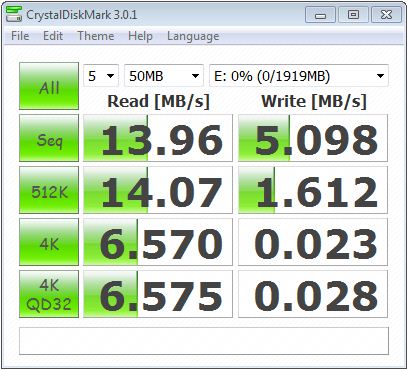Open the Theme menu
407x370 pixels.
(96, 36)
